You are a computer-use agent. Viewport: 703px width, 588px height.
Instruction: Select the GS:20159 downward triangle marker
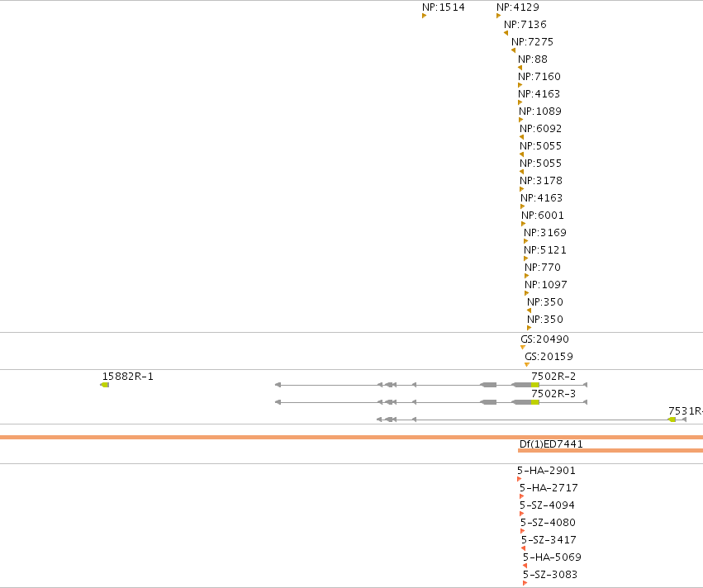(x=527, y=365)
